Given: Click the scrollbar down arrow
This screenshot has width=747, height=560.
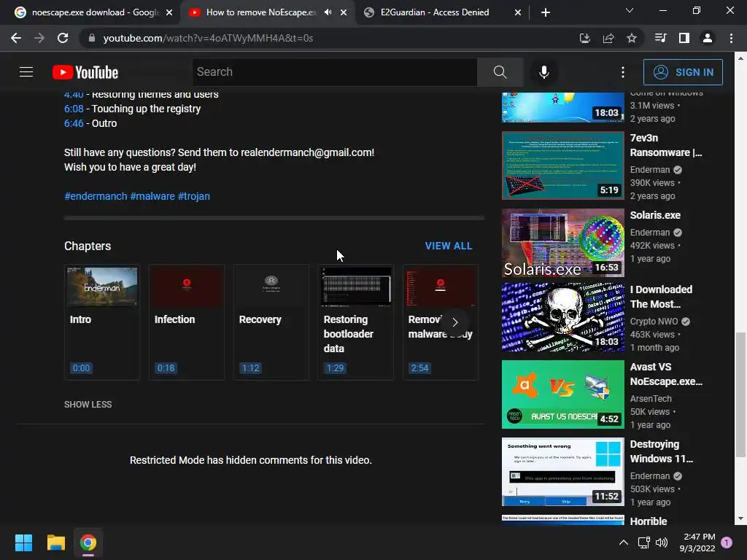Looking at the screenshot, I should [740, 518].
